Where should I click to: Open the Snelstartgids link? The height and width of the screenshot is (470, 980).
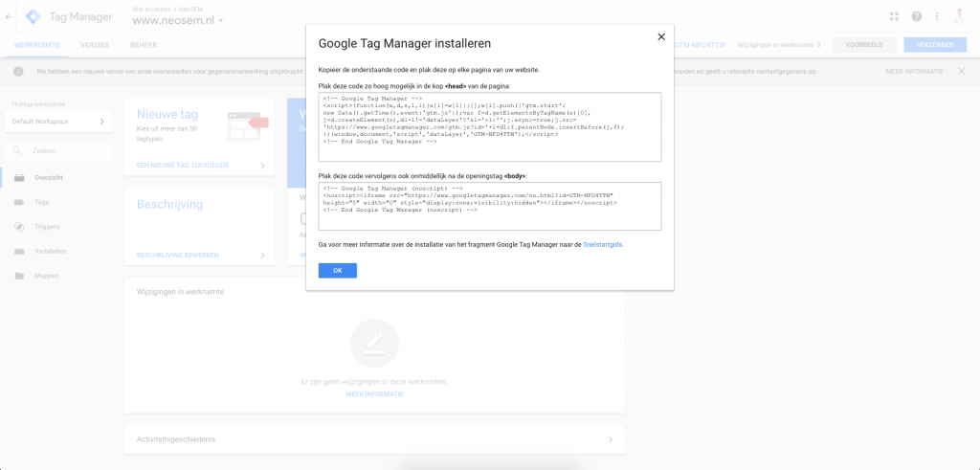tap(603, 245)
